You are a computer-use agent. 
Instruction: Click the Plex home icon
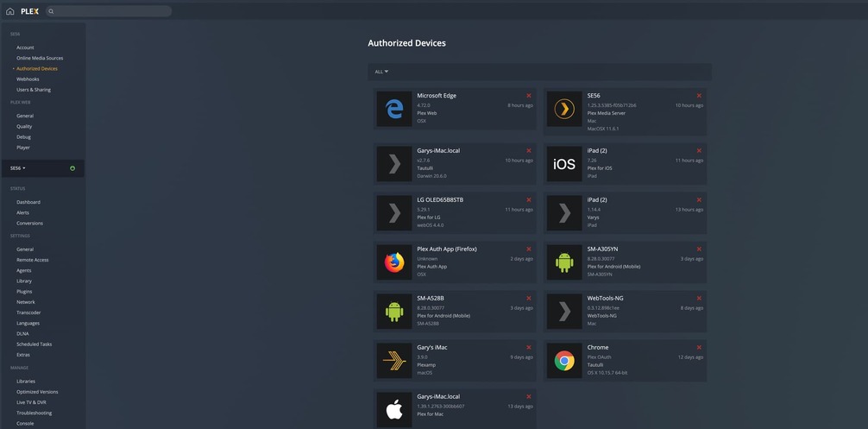[x=10, y=11]
